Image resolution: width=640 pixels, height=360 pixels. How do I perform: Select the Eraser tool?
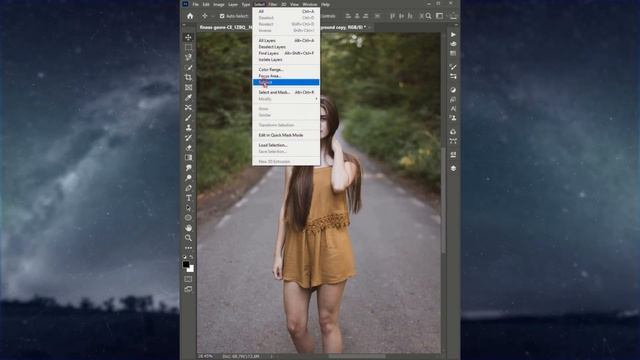pyautogui.click(x=188, y=147)
